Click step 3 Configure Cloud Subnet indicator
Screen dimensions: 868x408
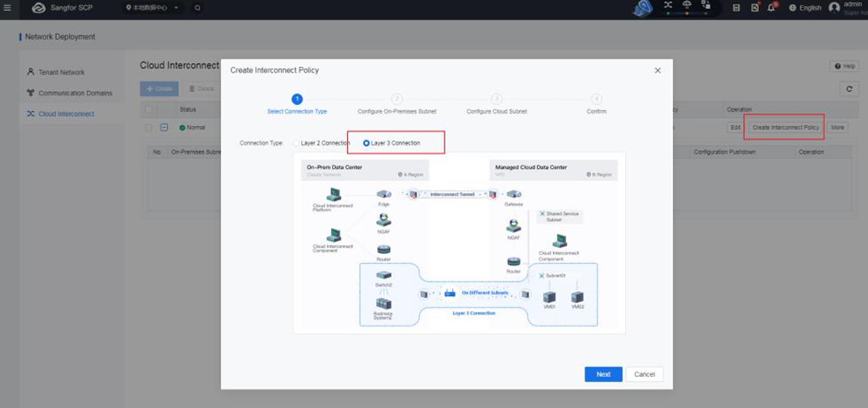pos(496,99)
